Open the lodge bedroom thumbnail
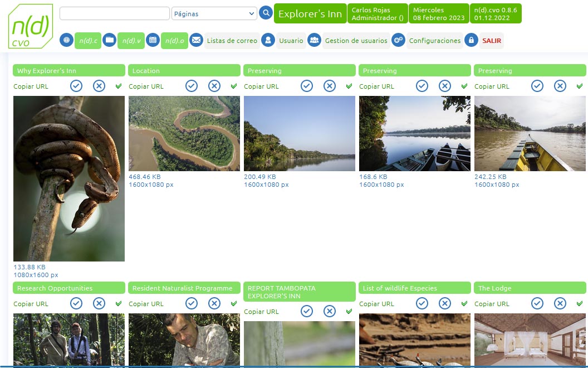 click(x=530, y=340)
